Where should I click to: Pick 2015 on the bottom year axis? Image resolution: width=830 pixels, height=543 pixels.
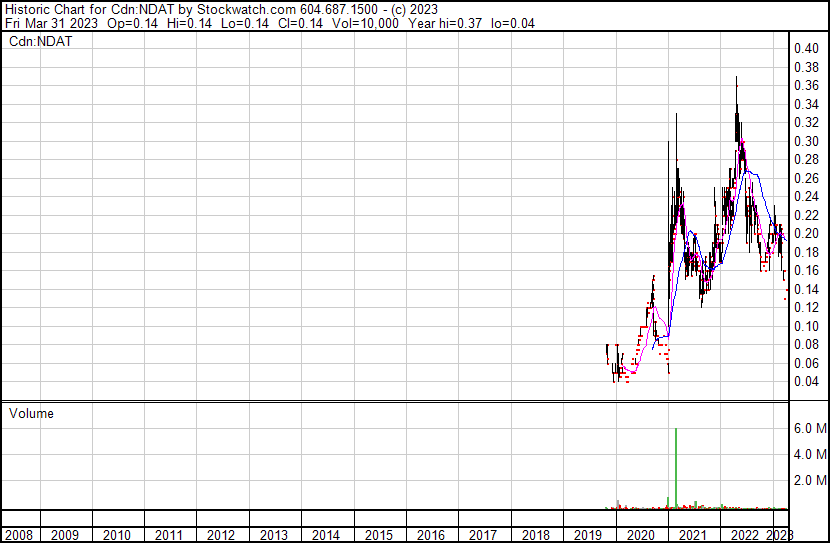[378, 535]
